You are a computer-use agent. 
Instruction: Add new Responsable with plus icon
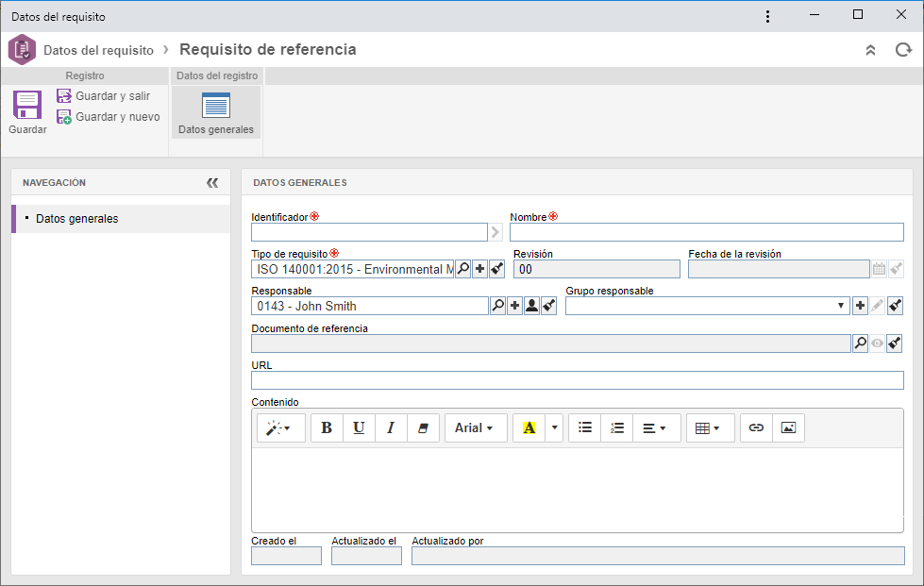pyautogui.click(x=515, y=306)
